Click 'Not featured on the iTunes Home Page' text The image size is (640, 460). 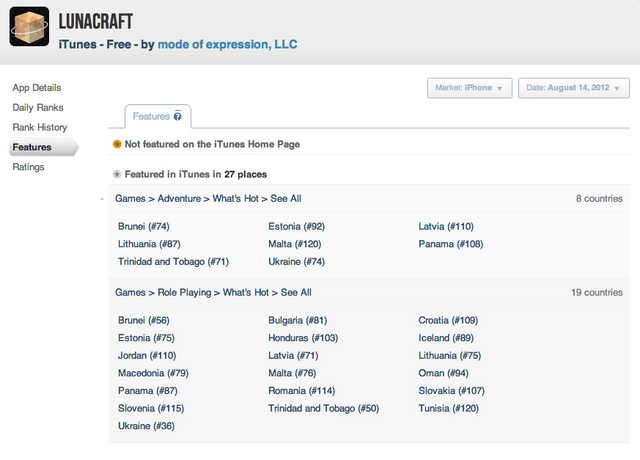pos(212,144)
